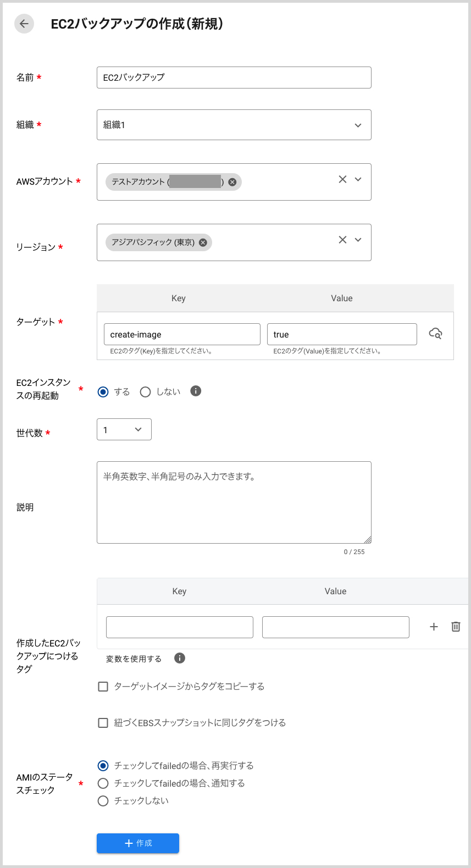Click the 変数を使用する info icon
This screenshot has width=471, height=868.
pos(180,658)
